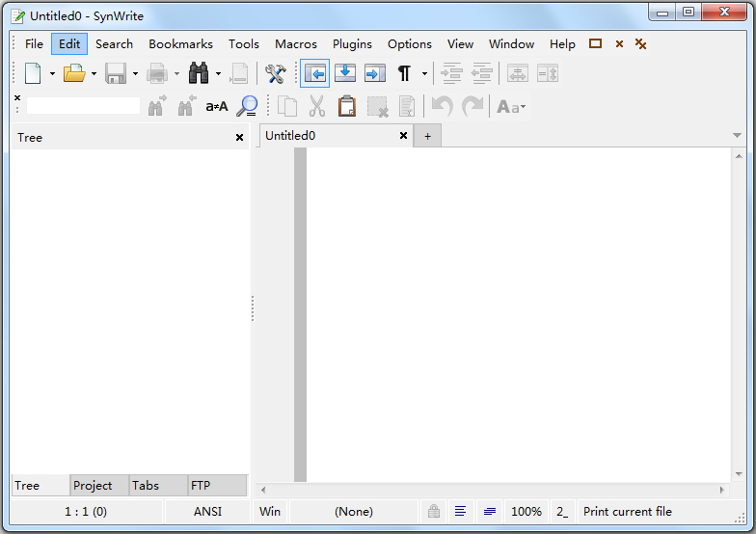Open the Help menu
The image size is (756, 534).
(x=562, y=44)
